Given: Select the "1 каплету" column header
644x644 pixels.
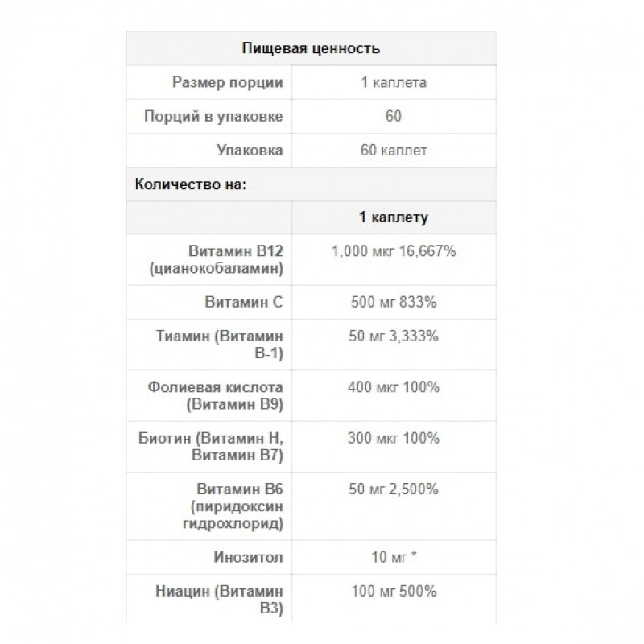Looking at the screenshot, I should pyautogui.click(x=393, y=217).
